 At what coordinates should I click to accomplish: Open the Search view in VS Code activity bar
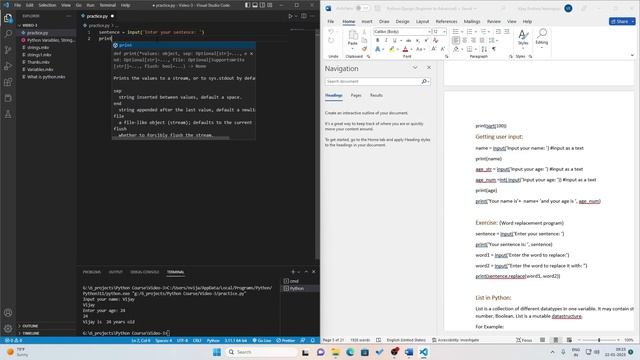click(x=8, y=33)
